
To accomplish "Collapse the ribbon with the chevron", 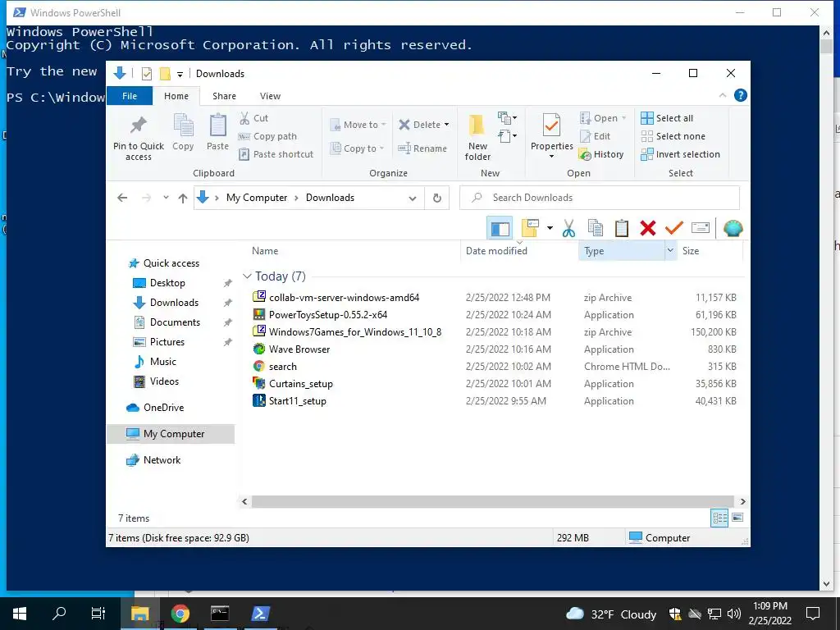I will [723, 95].
